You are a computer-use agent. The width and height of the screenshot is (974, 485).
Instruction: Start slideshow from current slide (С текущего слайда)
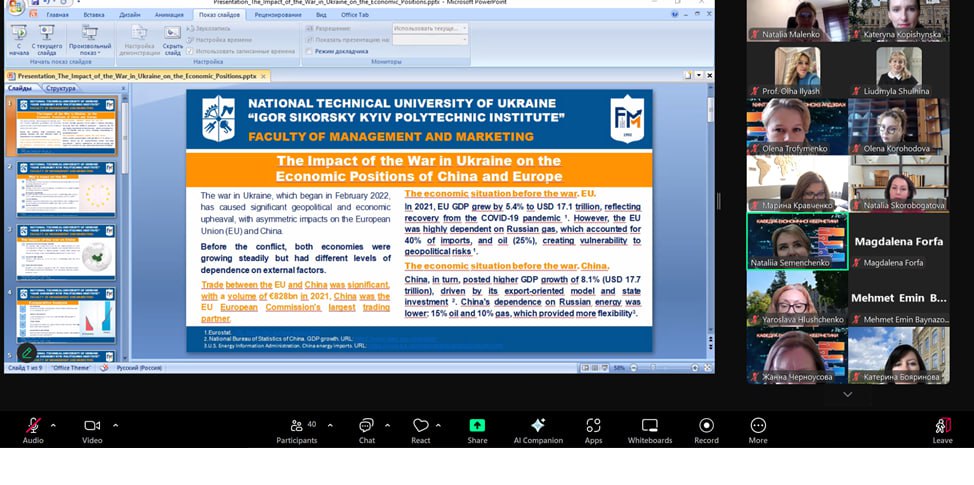(47, 40)
